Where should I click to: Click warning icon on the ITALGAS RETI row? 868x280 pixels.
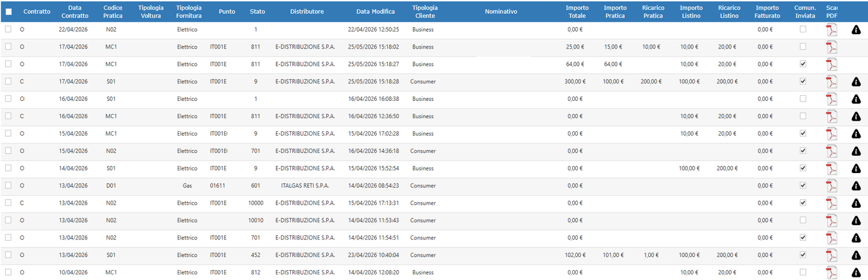click(x=856, y=186)
